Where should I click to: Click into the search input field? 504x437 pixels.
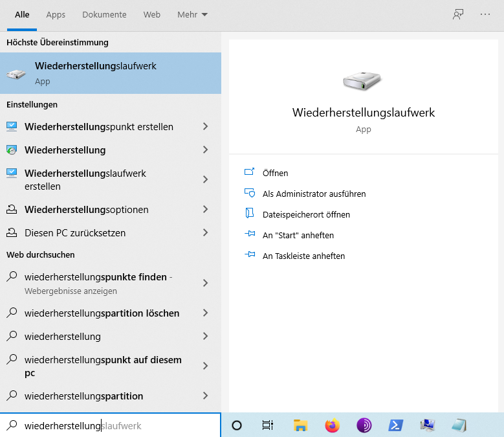[111, 425]
